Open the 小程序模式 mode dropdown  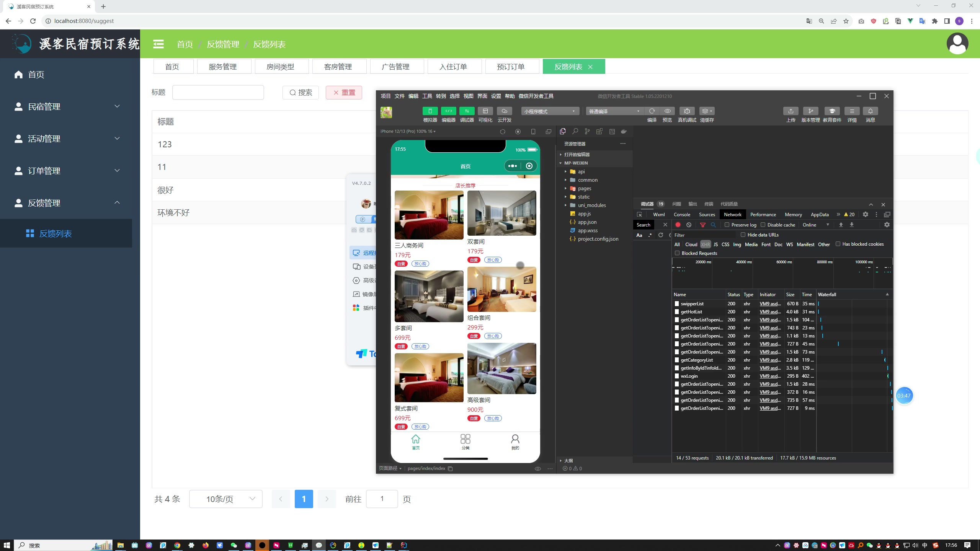[550, 111]
